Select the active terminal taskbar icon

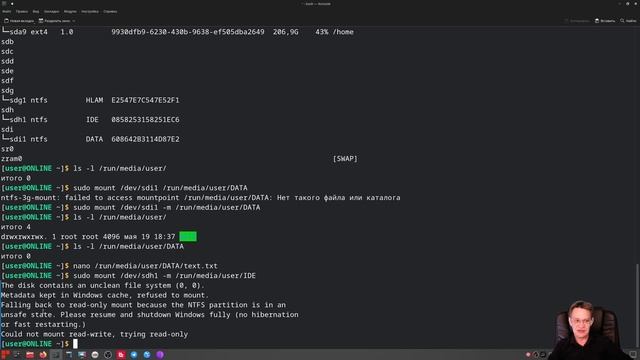pyautogui.click(x=56, y=355)
